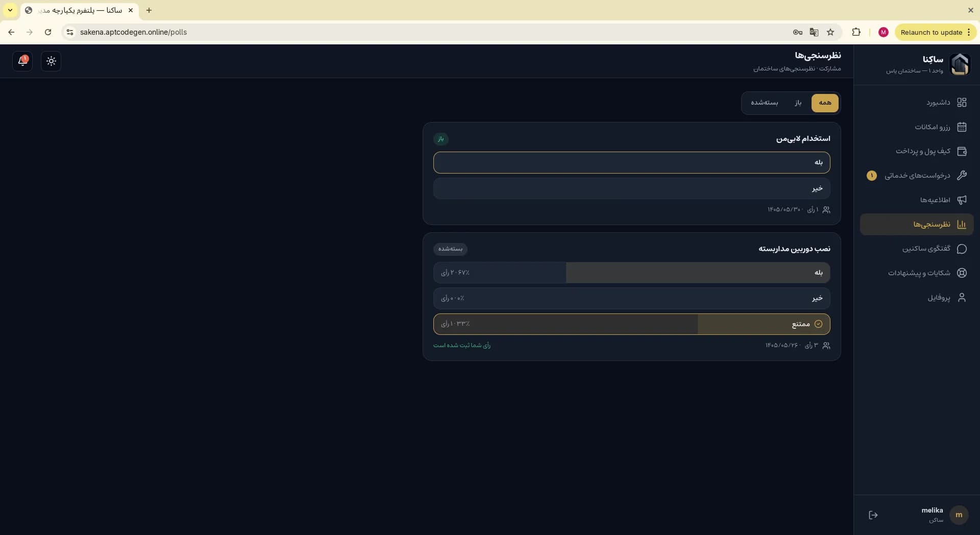The height and width of the screenshot is (535, 980).
Task: Click the lifebuoy icon for شکایات و پیشنهادات
Action: [962, 273]
